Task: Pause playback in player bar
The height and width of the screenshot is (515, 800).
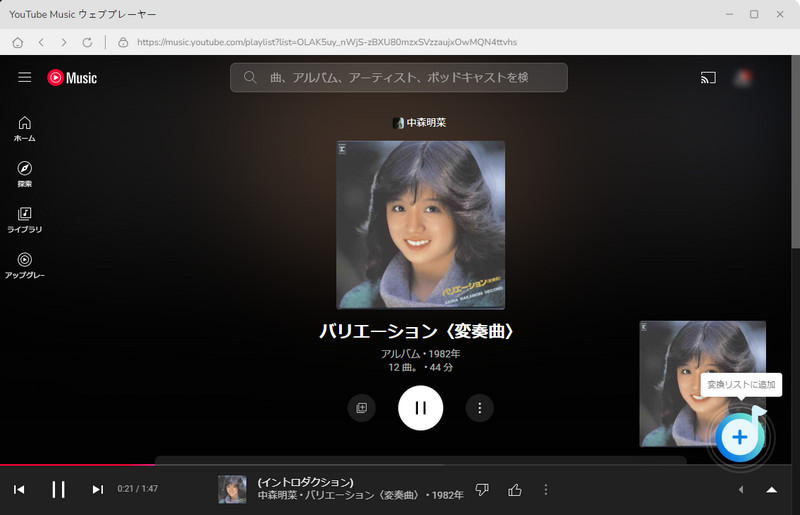Action: [x=58, y=489]
